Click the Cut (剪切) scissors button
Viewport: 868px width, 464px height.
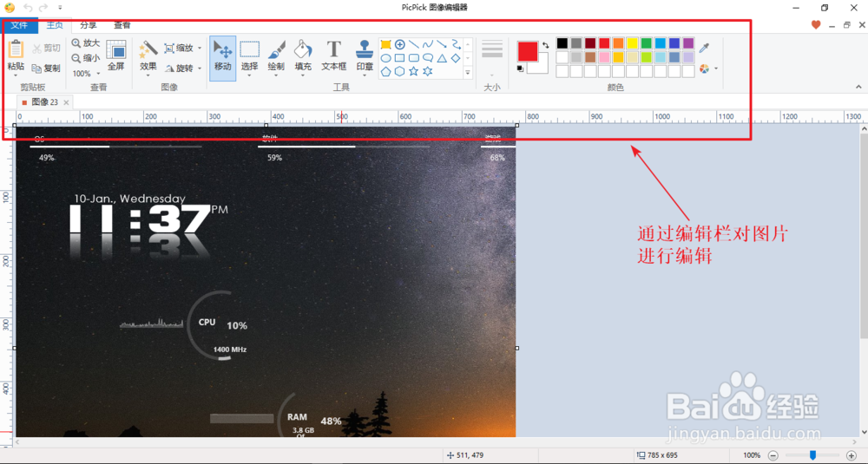[x=47, y=49]
